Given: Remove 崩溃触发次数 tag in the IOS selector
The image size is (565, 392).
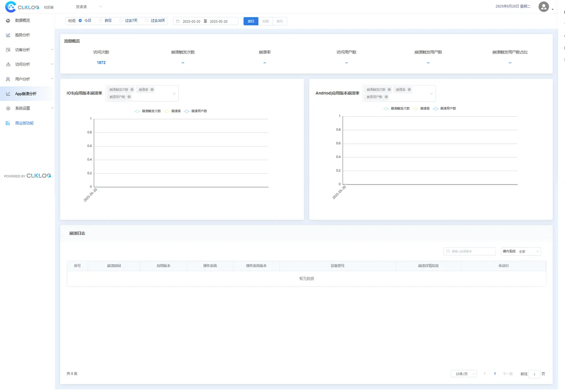Looking at the screenshot, I should pos(132,90).
